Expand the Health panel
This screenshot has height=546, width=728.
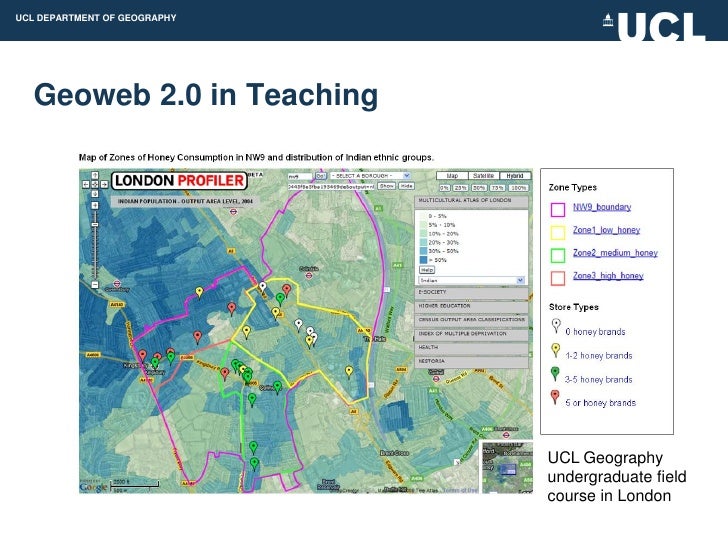[x=471, y=347]
